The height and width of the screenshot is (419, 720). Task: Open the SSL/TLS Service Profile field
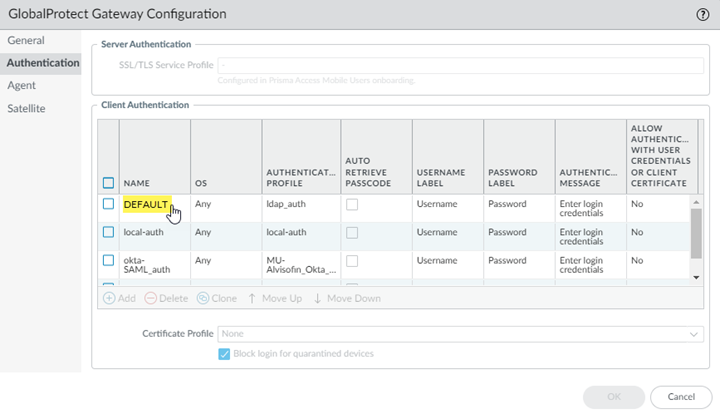pos(460,65)
